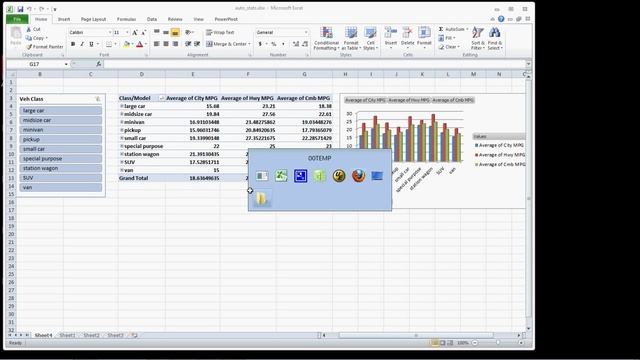Open the Class/Model filter dropdown
The image size is (640, 360).
coord(162,98)
